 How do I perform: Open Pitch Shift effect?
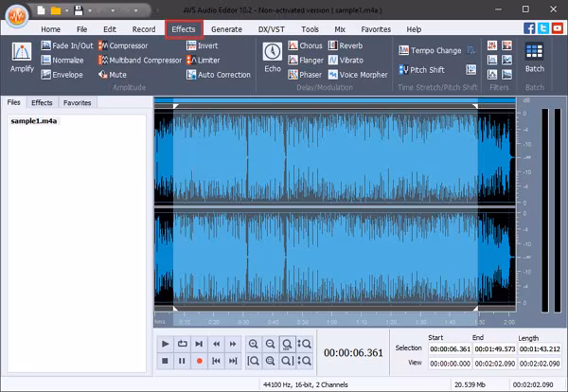421,69
